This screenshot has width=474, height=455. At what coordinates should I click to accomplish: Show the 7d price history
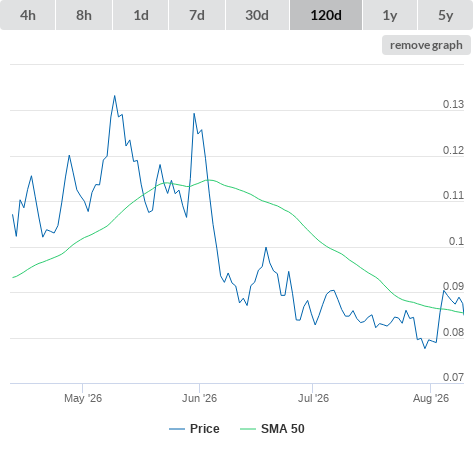coord(197,15)
